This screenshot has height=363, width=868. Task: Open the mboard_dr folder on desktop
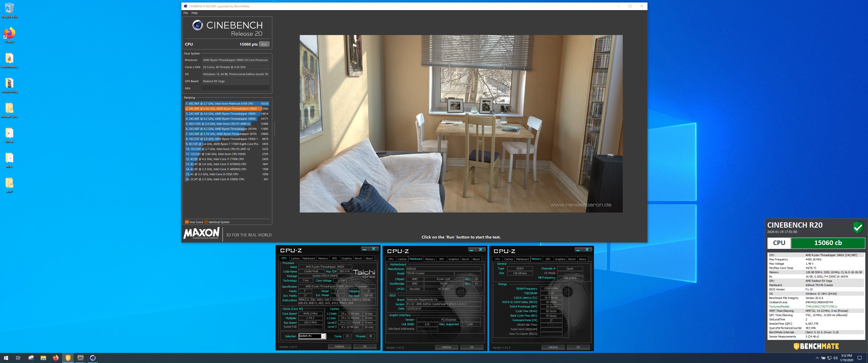[9, 110]
